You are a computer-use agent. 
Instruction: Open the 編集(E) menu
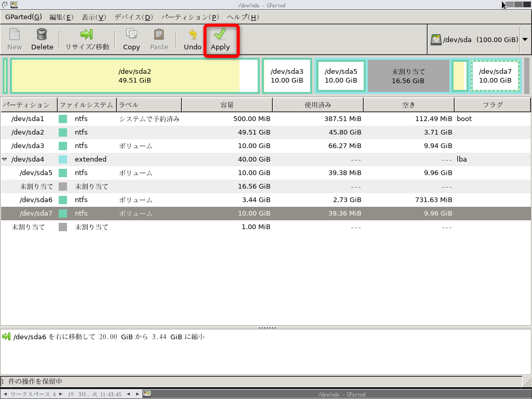click(x=61, y=17)
